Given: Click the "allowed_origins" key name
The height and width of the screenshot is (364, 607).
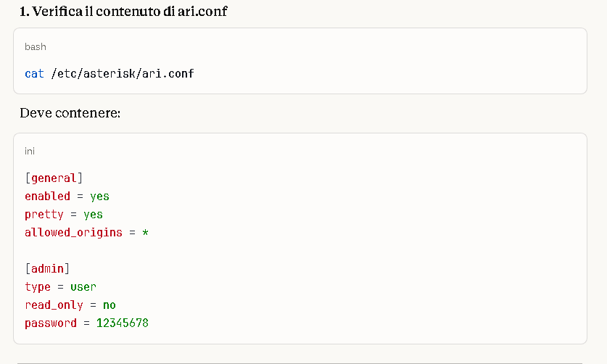Looking at the screenshot, I should pos(73,233).
